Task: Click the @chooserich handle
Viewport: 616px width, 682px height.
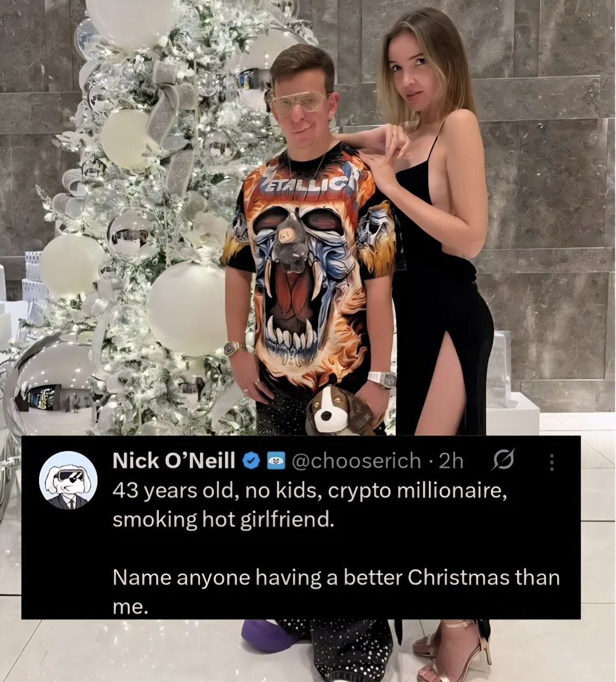Action: point(356,461)
